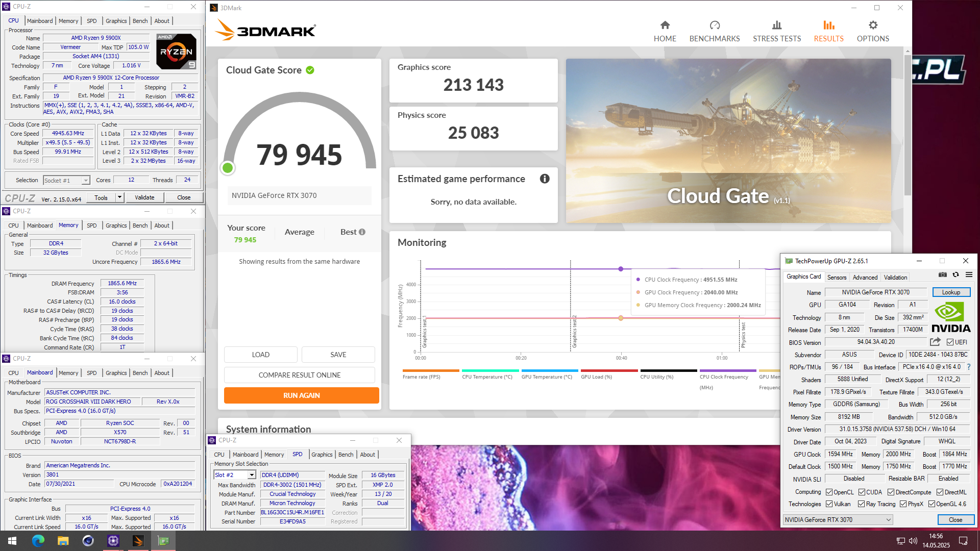Click GPU-Z icon in taskbar

[x=163, y=541]
